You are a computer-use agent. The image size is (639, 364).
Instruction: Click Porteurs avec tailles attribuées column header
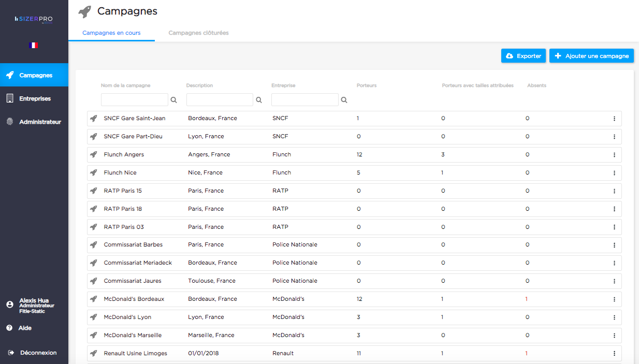tap(478, 85)
